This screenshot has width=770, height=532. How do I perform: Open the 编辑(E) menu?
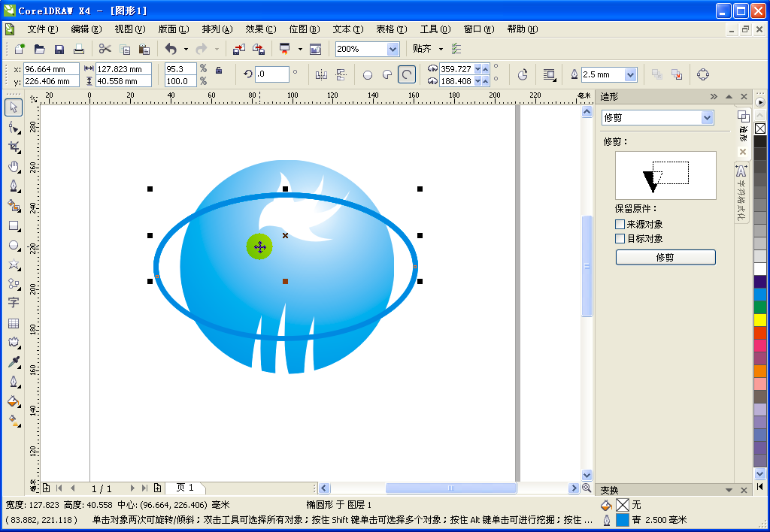click(x=86, y=29)
